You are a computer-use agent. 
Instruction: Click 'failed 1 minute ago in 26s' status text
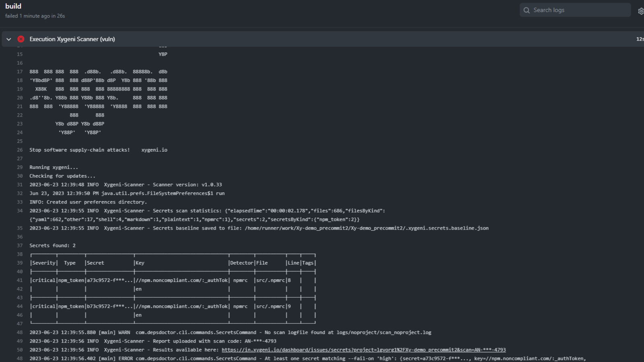(35, 16)
